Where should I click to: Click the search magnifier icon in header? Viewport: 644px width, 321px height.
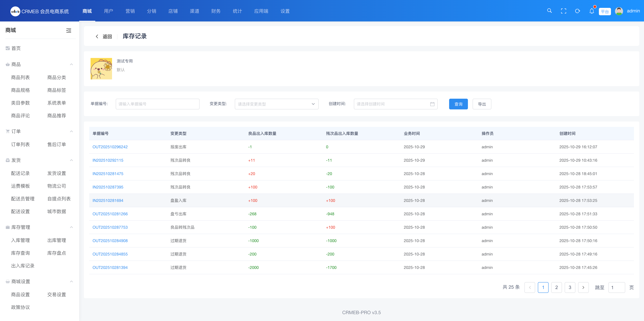549,11
